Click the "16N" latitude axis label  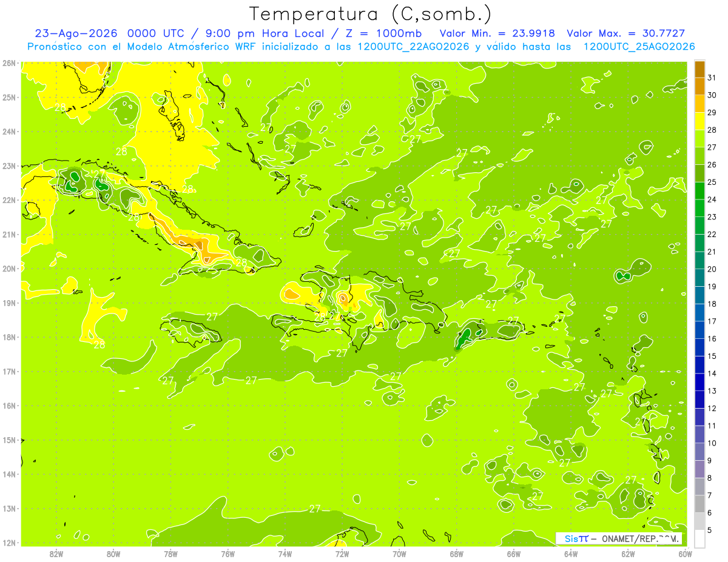pyautogui.click(x=8, y=406)
